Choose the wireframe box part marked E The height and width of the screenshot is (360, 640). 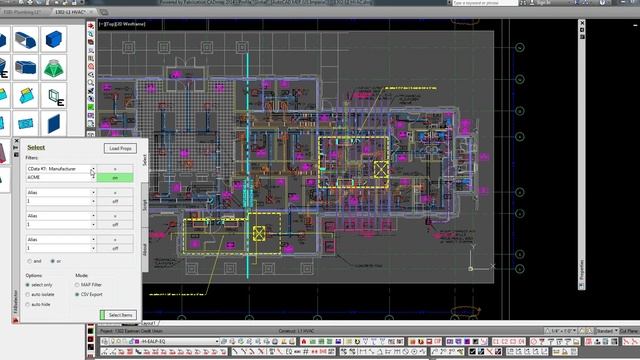click(x=53, y=96)
